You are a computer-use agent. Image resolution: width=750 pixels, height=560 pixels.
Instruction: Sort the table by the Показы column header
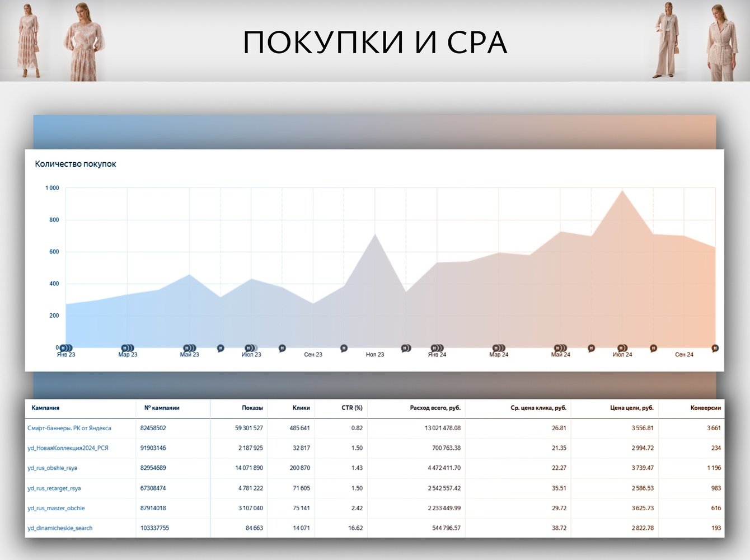[x=252, y=408]
